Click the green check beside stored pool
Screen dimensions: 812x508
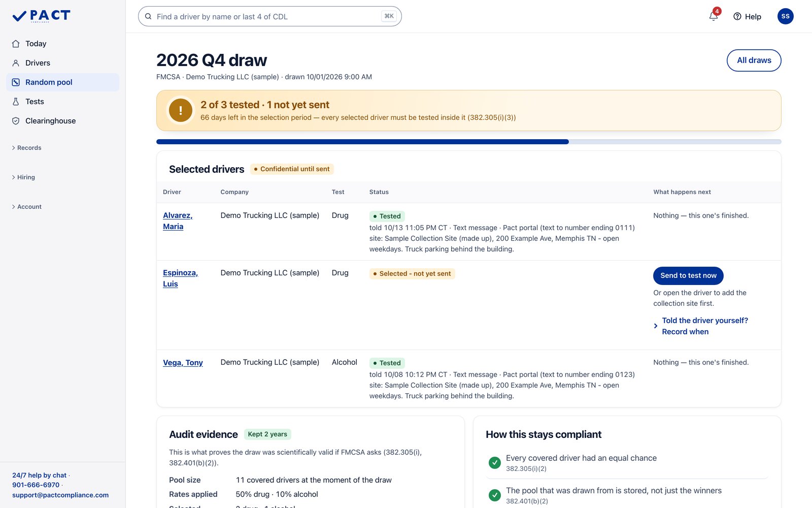point(494,495)
